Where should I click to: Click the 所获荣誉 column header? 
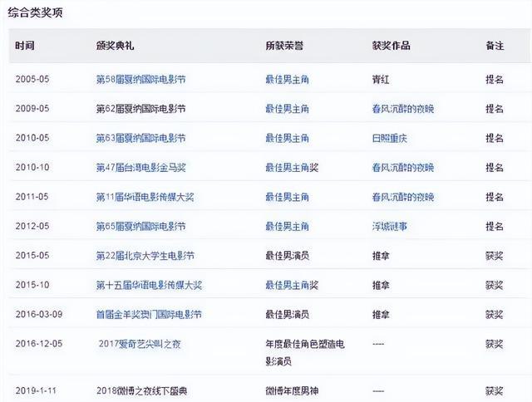[284, 46]
